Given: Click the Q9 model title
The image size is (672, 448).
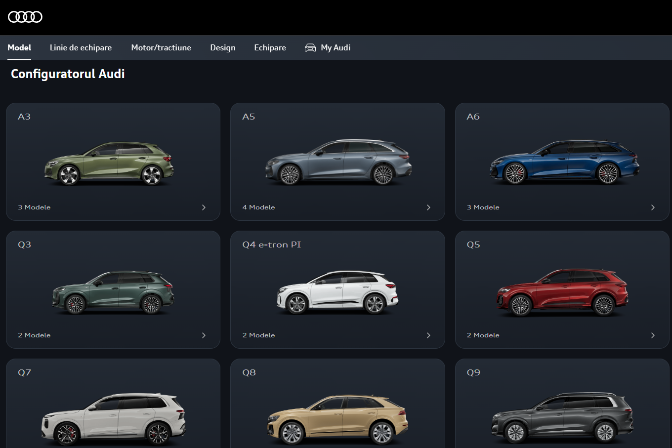Looking at the screenshot, I should 473,372.
